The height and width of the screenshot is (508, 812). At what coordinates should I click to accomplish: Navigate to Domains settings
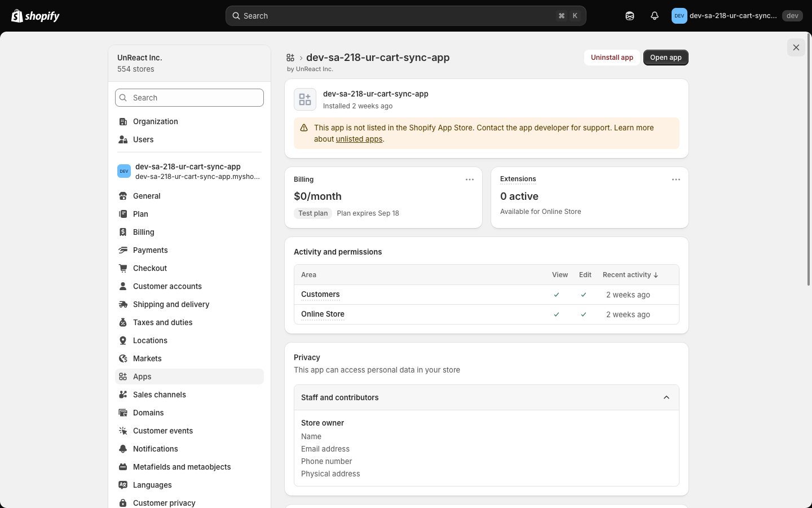click(189, 413)
